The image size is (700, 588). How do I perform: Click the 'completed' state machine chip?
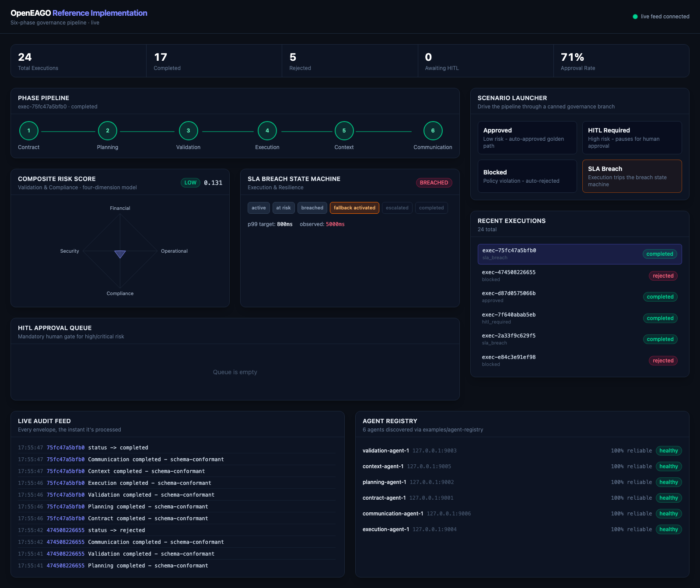pyautogui.click(x=431, y=208)
